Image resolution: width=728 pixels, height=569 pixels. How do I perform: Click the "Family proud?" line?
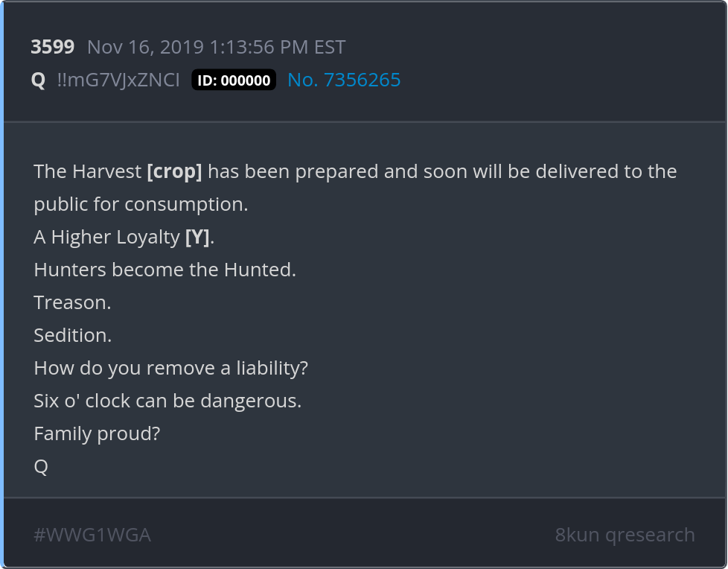[x=97, y=433]
